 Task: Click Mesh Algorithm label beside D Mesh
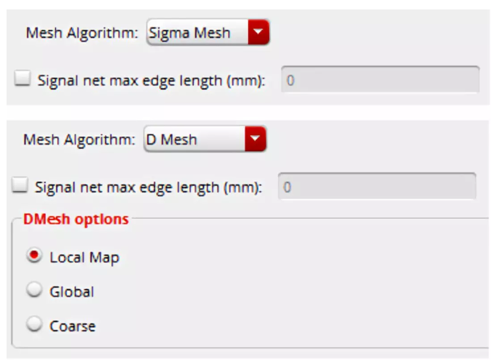[x=79, y=140]
